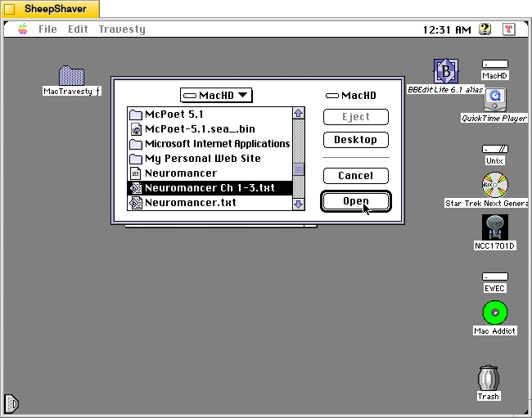Click the Desktop button

point(355,140)
